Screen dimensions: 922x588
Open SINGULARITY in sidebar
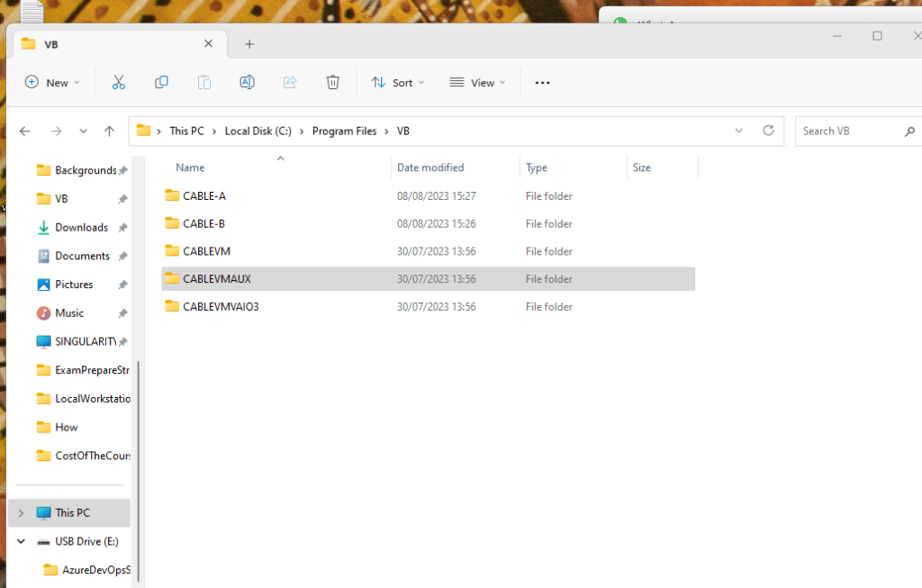point(77,341)
